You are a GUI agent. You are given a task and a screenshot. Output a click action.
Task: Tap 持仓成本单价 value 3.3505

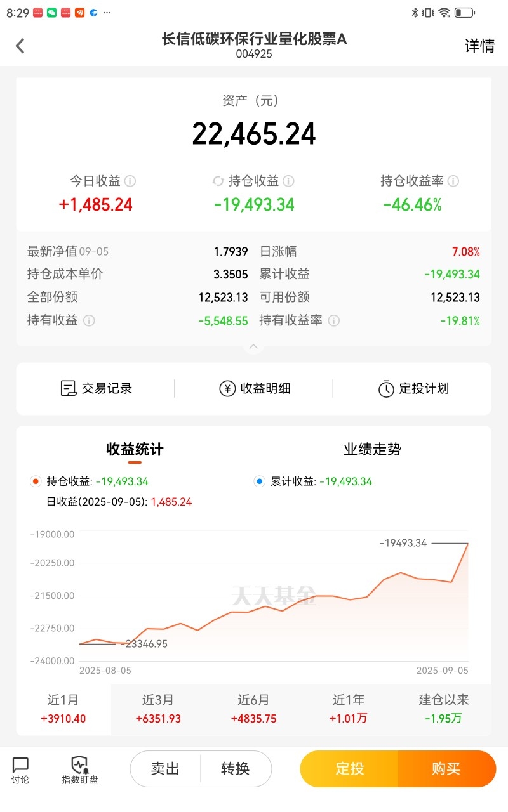coord(231,275)
